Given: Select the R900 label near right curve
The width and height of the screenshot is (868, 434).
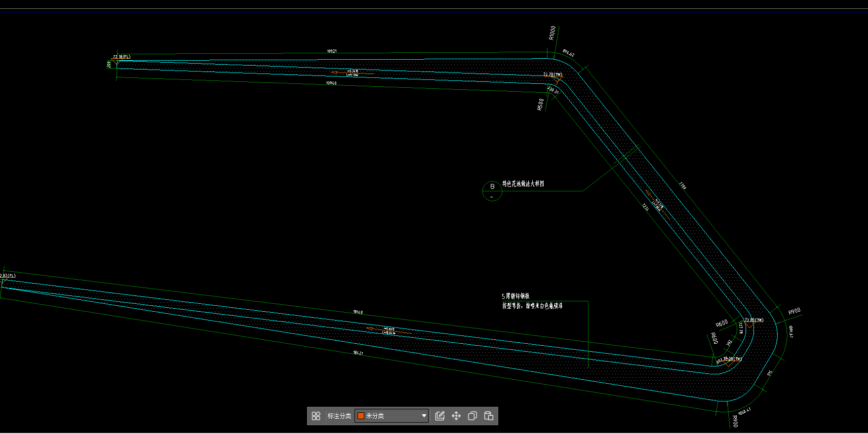Looking at the screenshot, I should point(794,311).
